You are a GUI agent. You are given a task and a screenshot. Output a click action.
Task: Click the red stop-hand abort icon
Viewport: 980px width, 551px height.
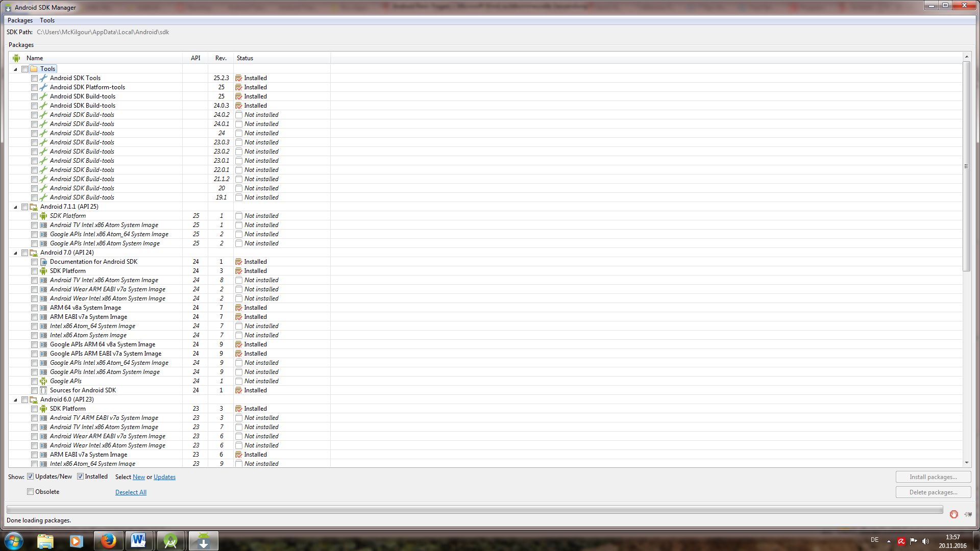coord(953,514)
